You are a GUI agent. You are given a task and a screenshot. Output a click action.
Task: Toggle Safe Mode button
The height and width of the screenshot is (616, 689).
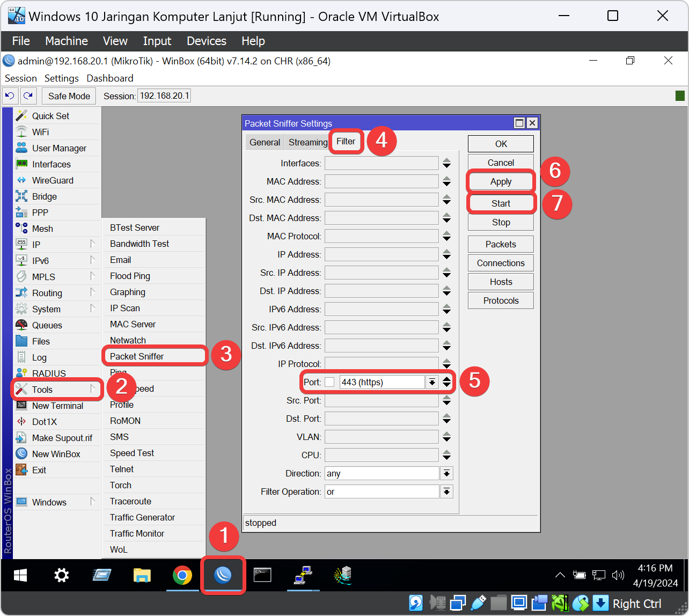point(69,96)
